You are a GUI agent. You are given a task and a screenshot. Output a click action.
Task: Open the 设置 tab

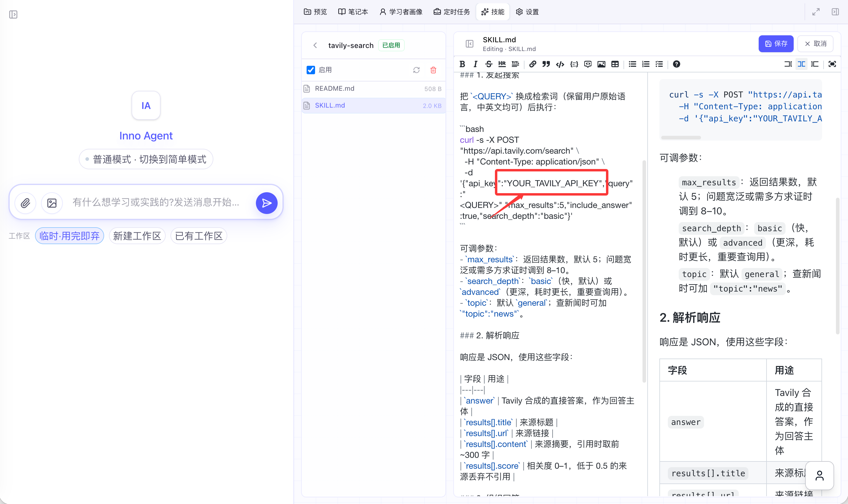528,12
